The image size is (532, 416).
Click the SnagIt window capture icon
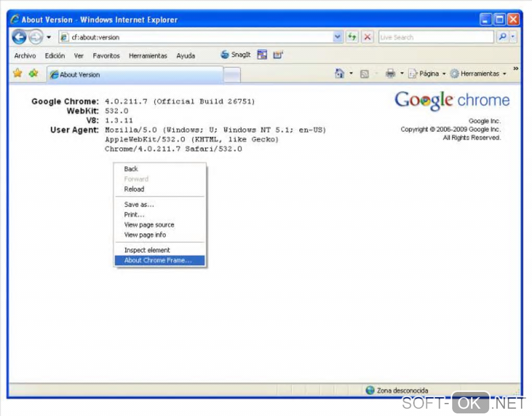tap(262, 54)
